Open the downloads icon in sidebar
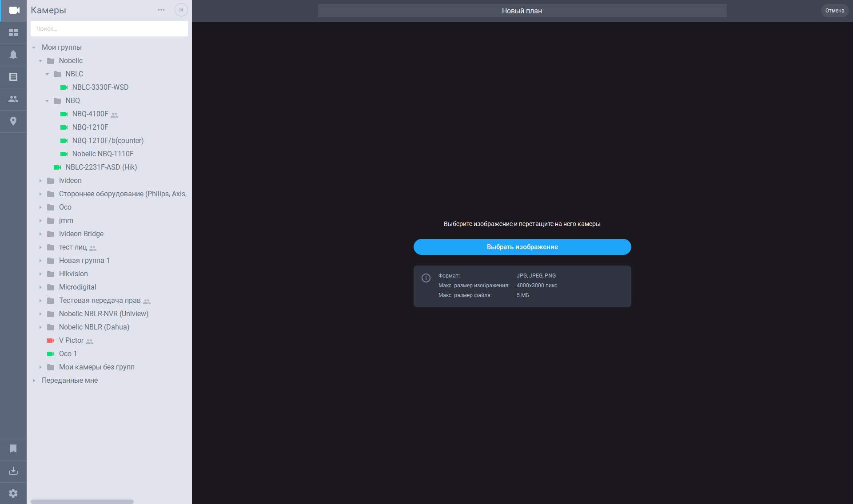This screenshot has width=853, height=504. tap(13, 471)
